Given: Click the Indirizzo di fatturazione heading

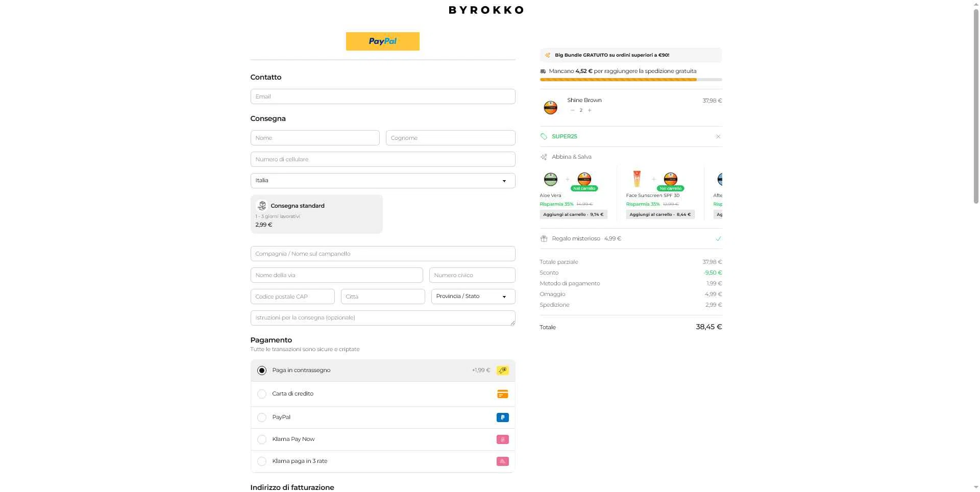Looking at the screenshot, I should 292,487.
